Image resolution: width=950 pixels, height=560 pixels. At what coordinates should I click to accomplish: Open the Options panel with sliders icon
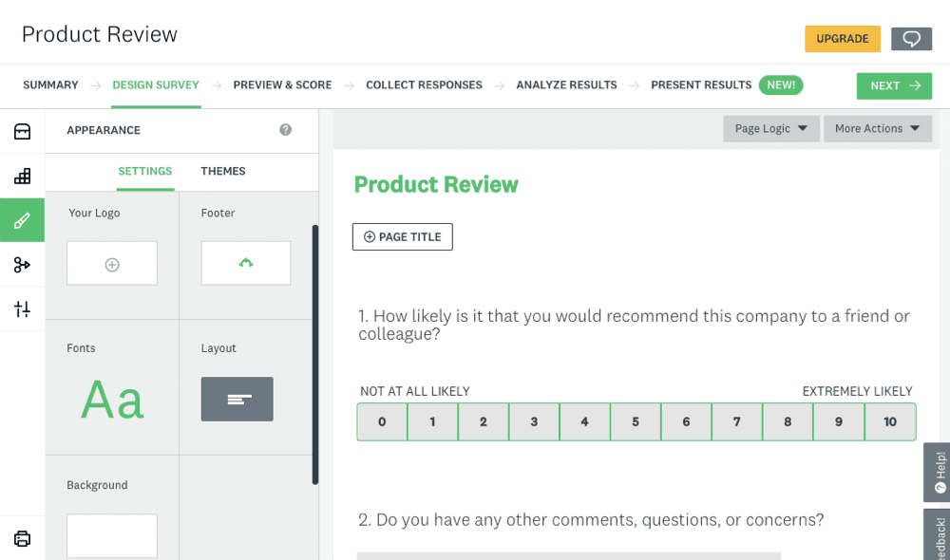tap(22, 308)
